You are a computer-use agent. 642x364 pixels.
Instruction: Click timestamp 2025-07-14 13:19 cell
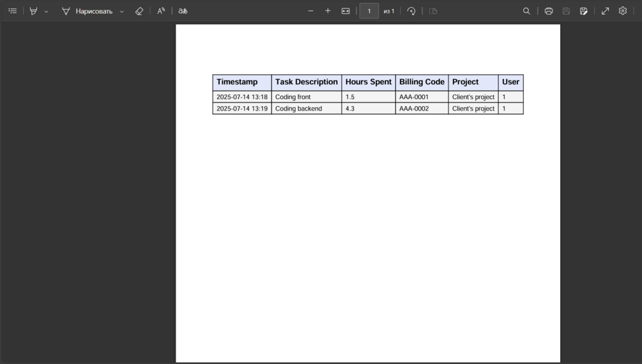[x=242, y=109]
